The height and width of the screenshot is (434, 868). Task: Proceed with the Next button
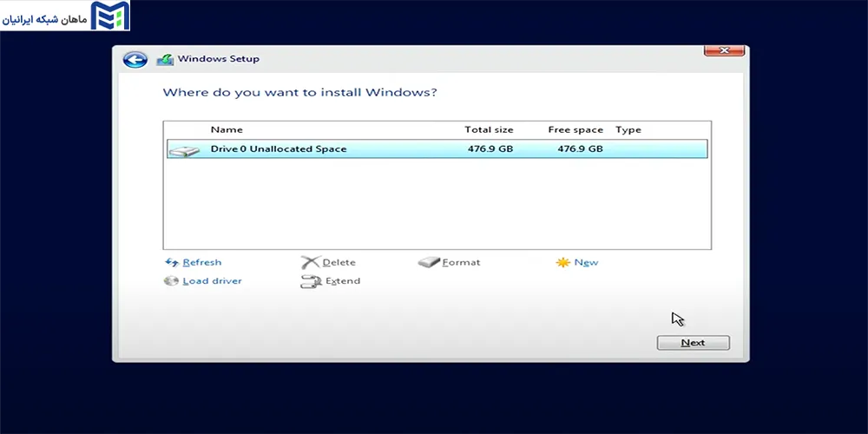[x=693, y=343]
